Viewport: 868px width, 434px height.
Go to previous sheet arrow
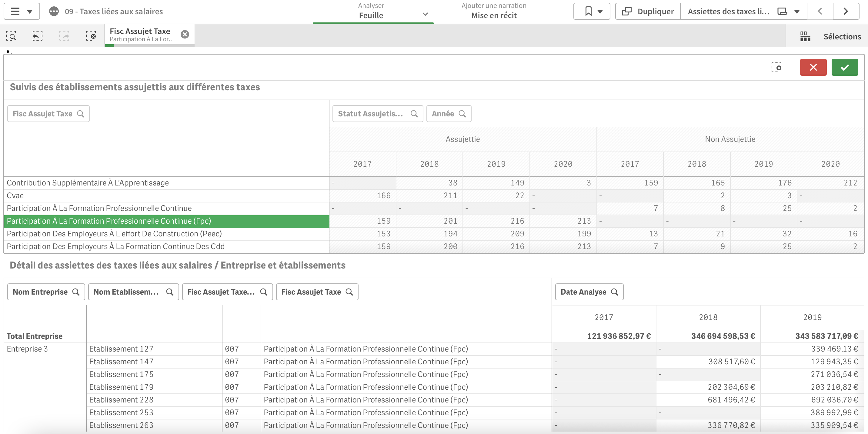tap(820, 12)
